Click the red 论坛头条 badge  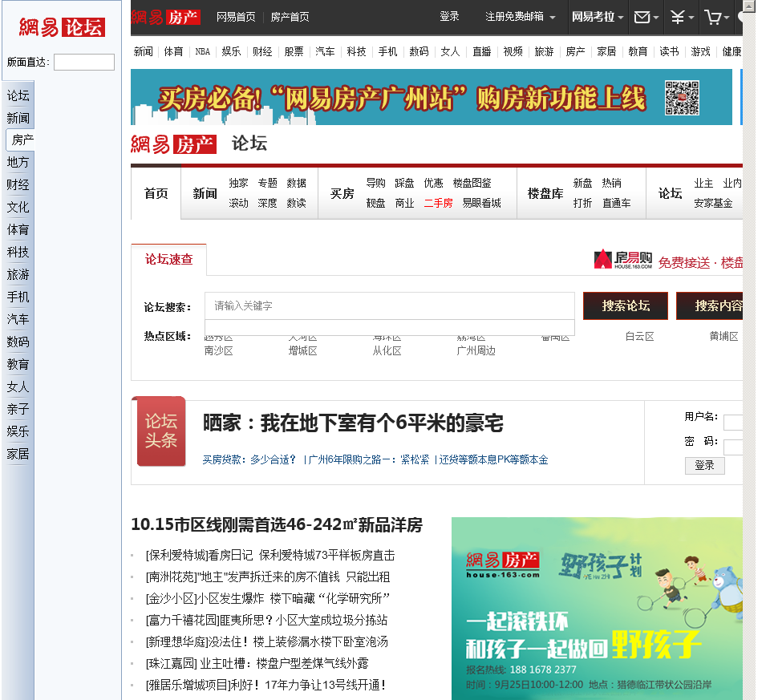[x=161, y=431]
